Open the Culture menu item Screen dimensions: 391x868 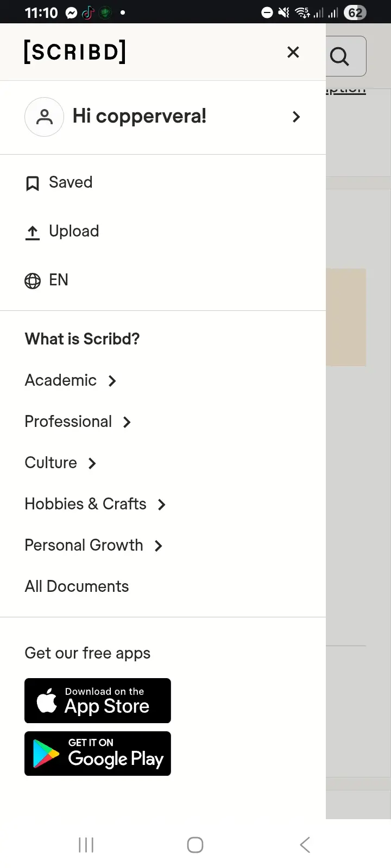pyautogui.click(x=51, y=463)
